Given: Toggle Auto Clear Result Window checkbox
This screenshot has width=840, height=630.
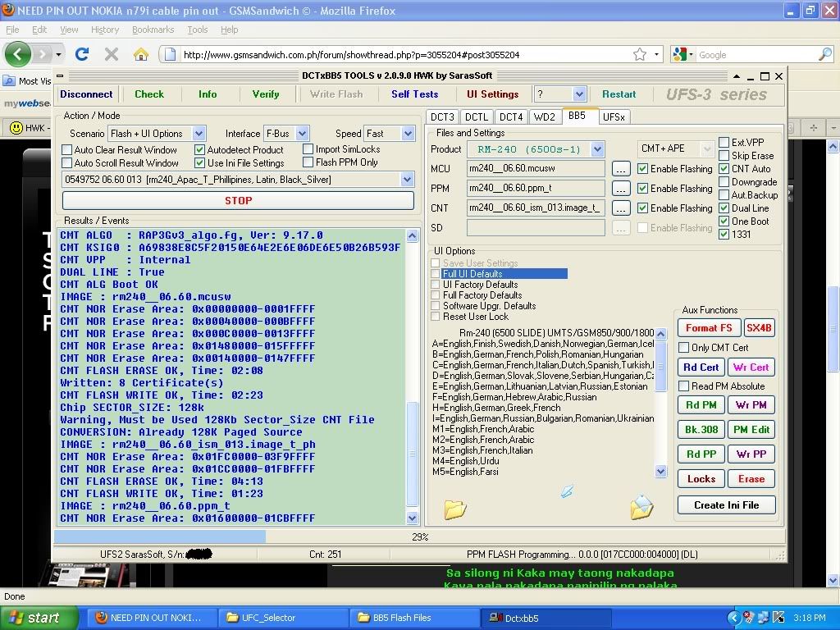Looking at the screenshot, I should pyautogui.click(x=67, y=149).
